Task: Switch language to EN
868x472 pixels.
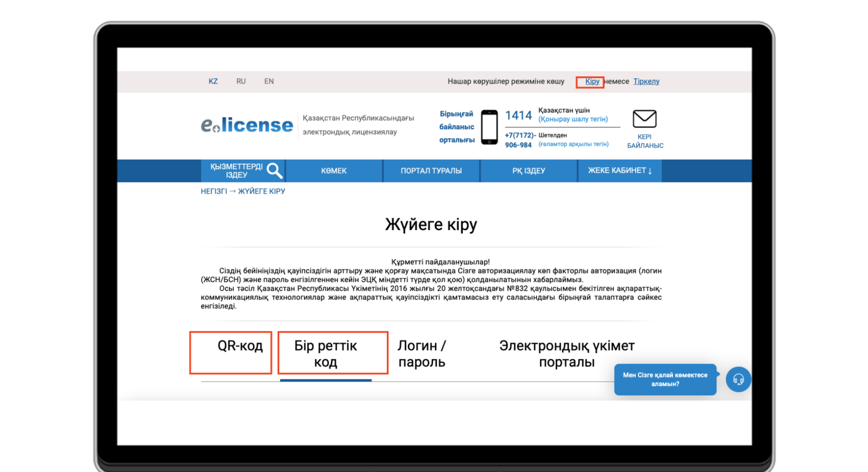Action: point(269,81)
